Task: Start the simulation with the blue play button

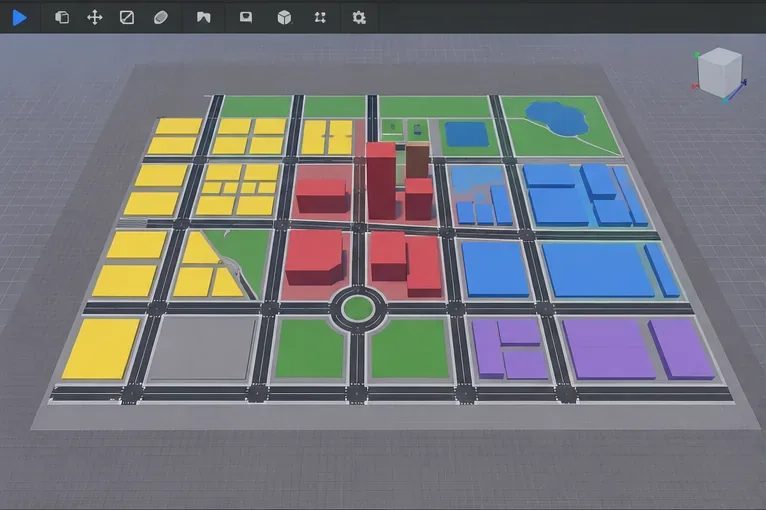Action: [x=20, y=18]
